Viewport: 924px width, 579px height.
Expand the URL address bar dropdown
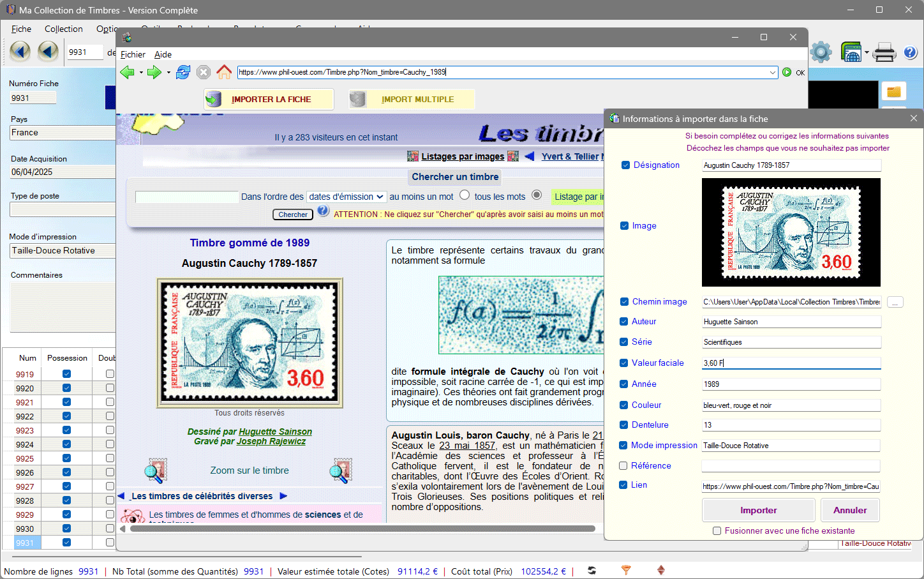(x=773, y=73)
